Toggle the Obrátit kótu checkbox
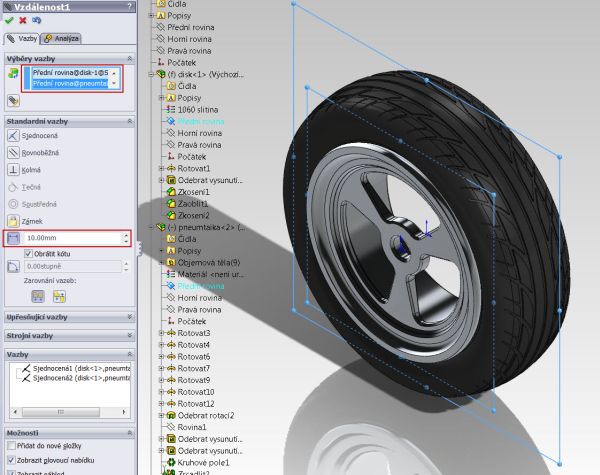The image size is (600, 475). pyautogui.click(x=28, y=254)
